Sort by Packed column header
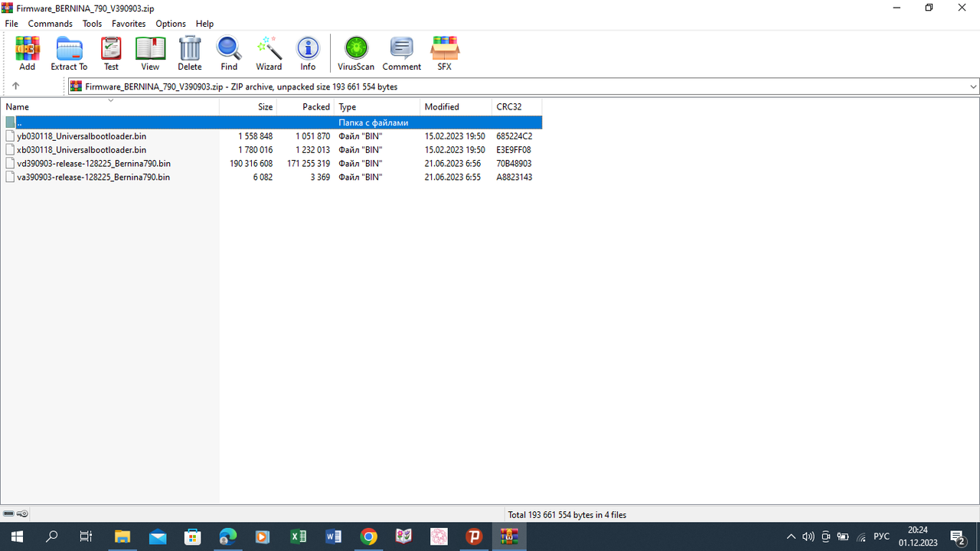980x551 pixels. [305, 107]
